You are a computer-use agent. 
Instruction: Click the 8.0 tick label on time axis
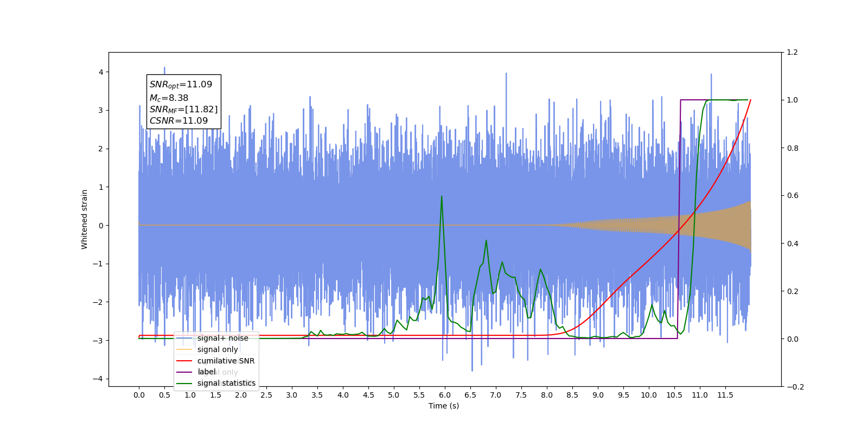click(x=547, y=395)
